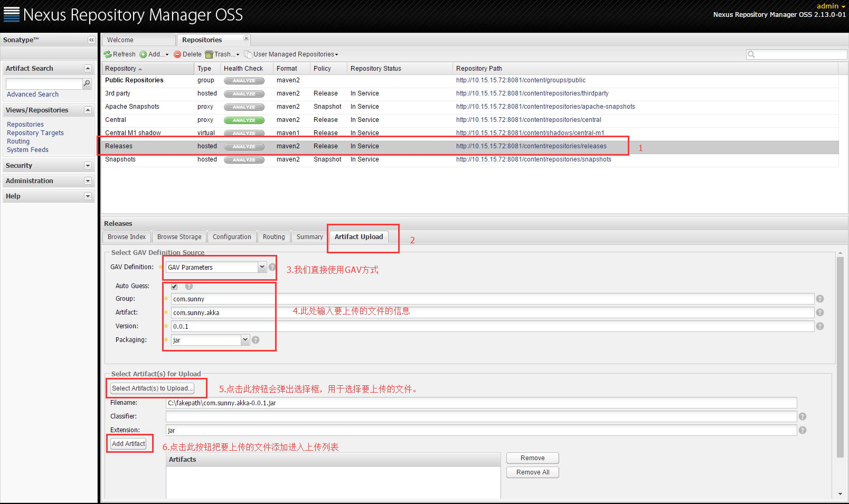
Task: Click the Nexus hamburger logo icon
Action: pyautogui.click(x=12, y=15)
